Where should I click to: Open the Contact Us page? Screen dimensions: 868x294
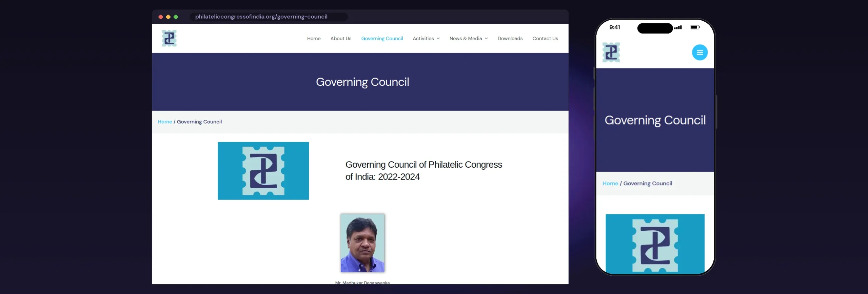click(x=545, y=39)
